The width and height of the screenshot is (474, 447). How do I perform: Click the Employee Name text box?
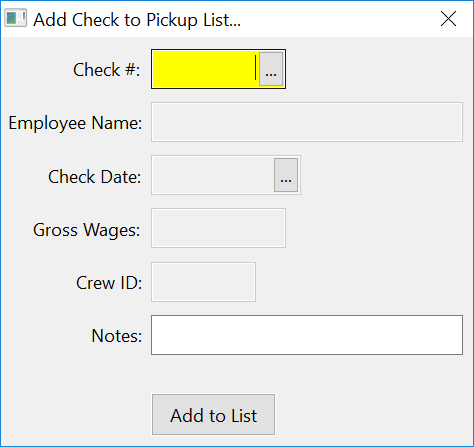[x=307, y=122]
